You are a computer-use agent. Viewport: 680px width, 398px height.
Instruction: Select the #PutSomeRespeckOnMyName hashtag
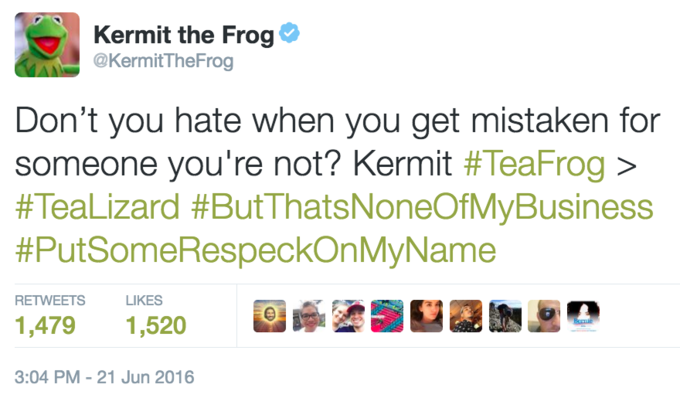[x=255, y=251]
